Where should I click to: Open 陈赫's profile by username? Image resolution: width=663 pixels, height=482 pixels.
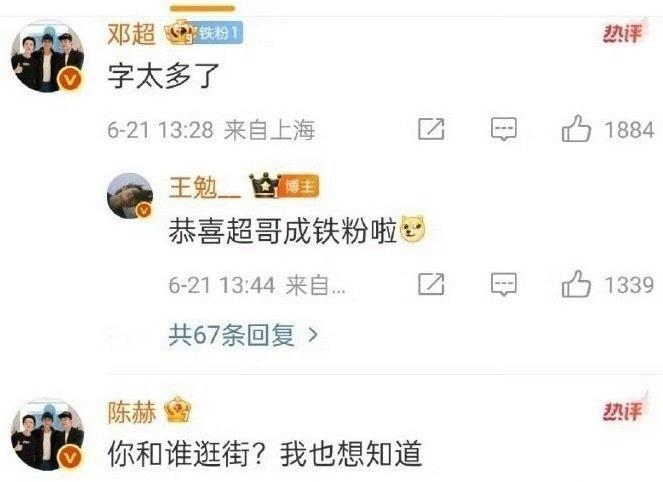point(132,412)
